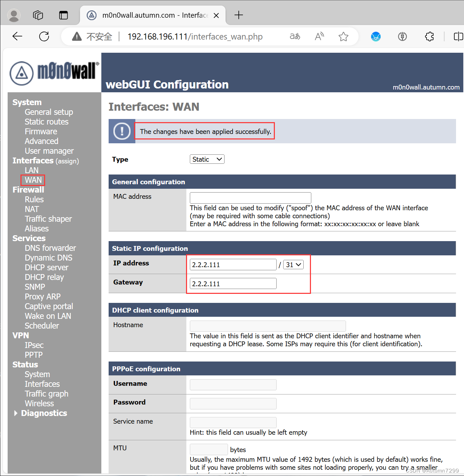Open Traffic graph page
The width and height of the screenshot is (464, 476).
(47, 394)
